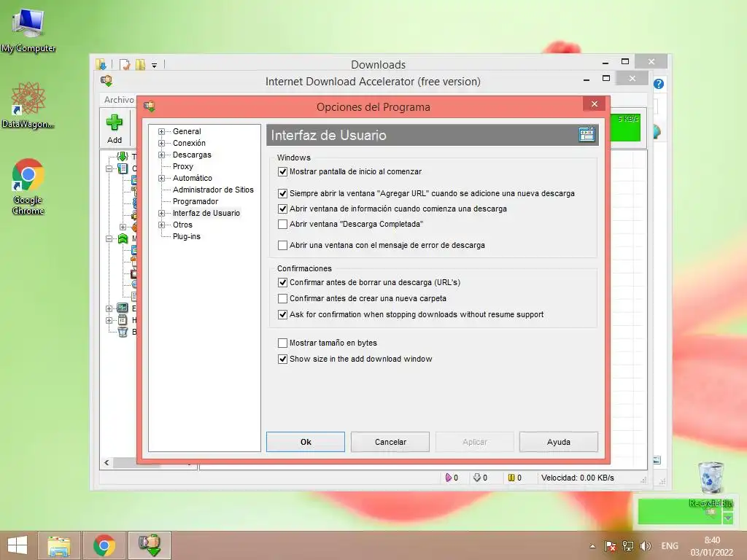Click the green floating drop basket window
The width and height of the screenshot is (747, 560).
(681, 511)
